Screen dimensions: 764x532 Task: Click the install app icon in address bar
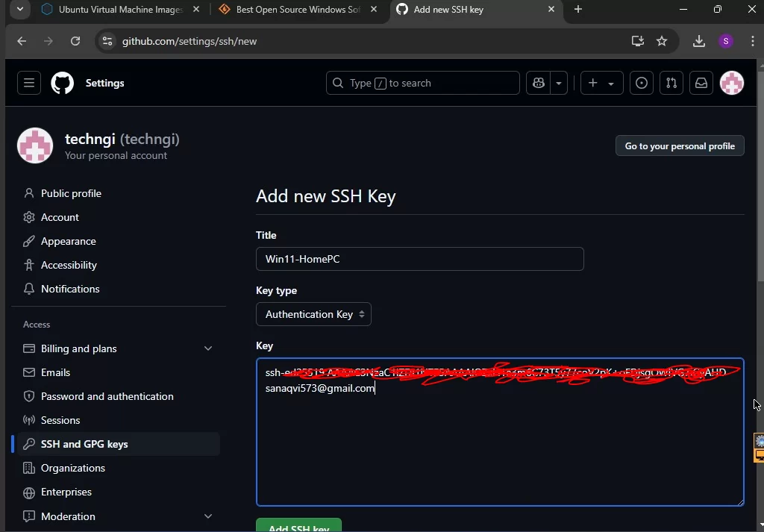638,41
